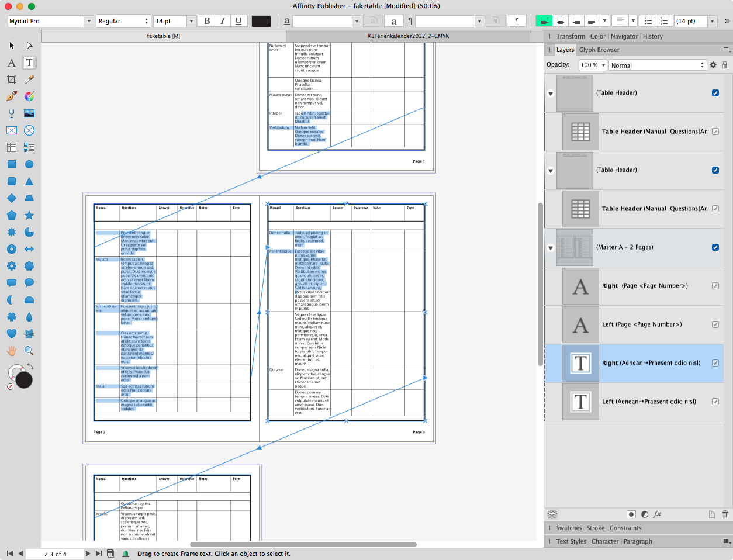Collapse the Master A - 2 Pages layer

[x=550, y=247]
